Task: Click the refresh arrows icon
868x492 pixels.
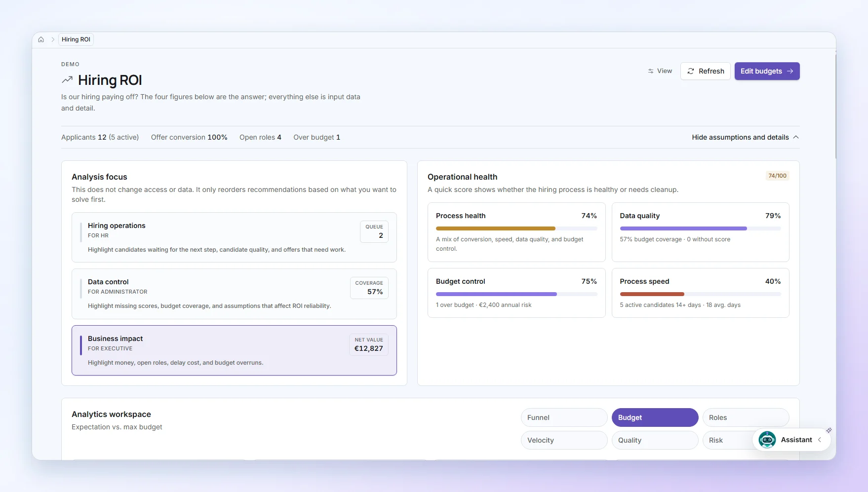Action: (691, 71)
